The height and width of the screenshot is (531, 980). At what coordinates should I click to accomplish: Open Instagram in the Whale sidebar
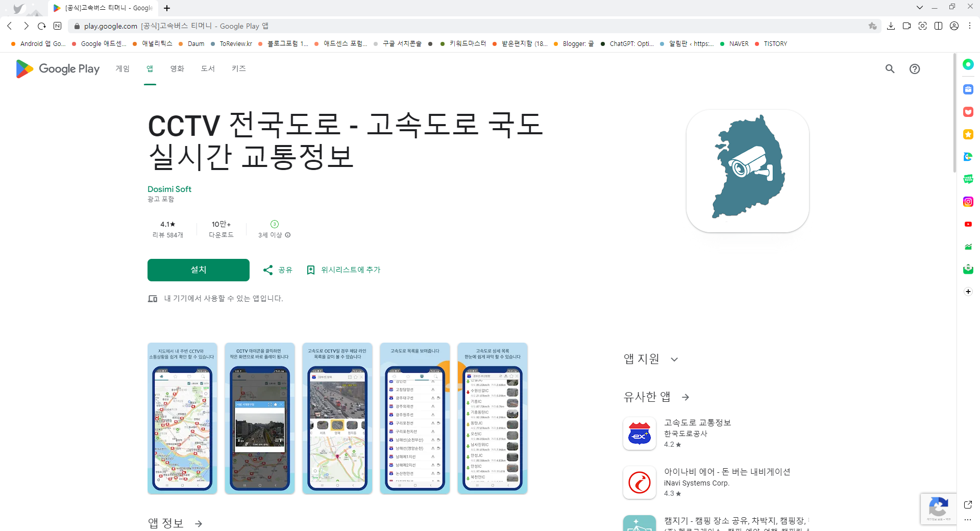point(968,201)
